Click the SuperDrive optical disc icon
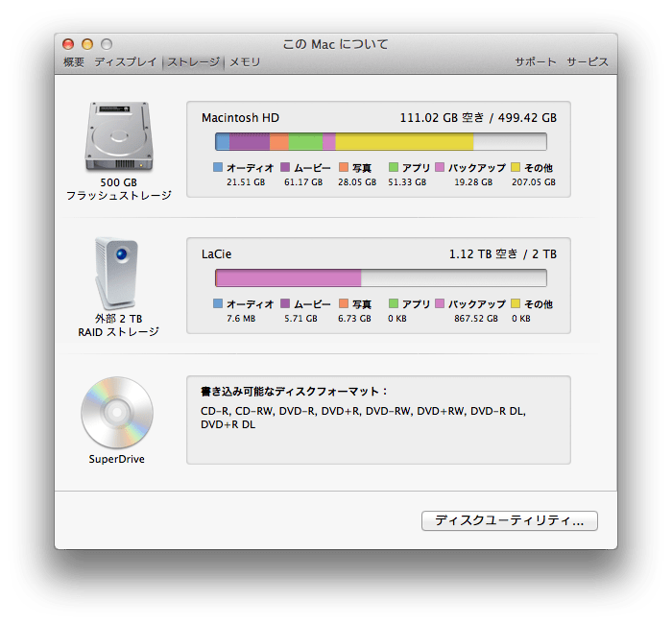Viewport: 672px width, 625px height. point(117,413)
